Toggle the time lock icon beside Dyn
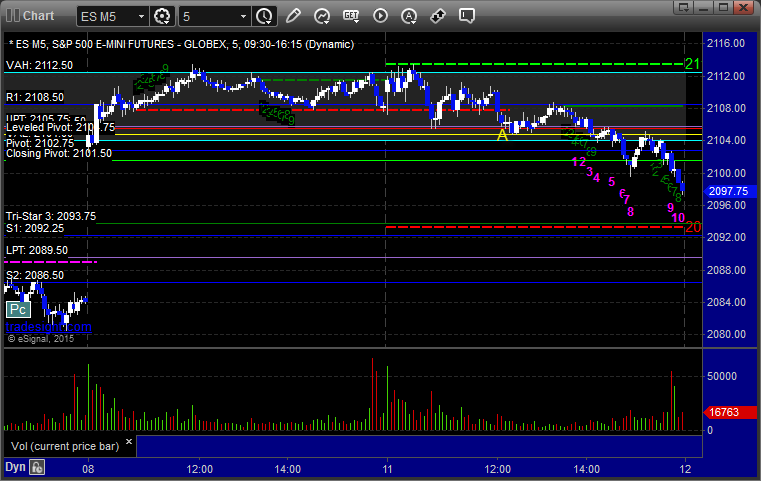761x481 pixels. pos(37,467)
